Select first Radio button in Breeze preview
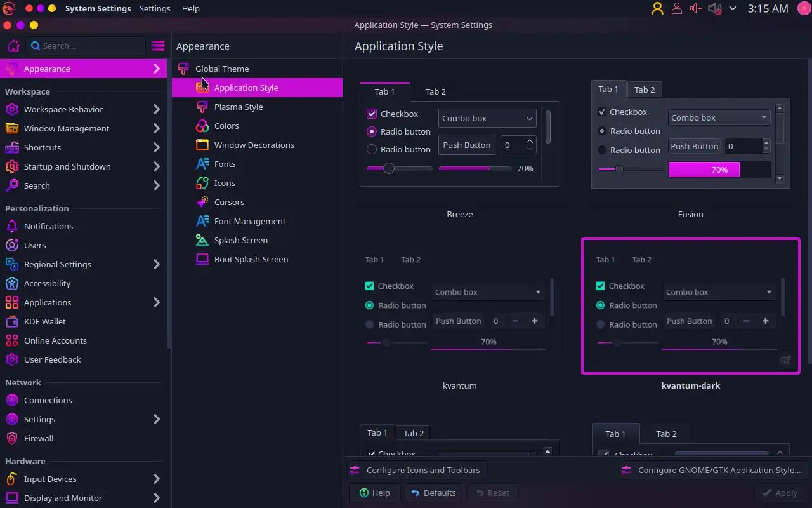 click(372, 131)
